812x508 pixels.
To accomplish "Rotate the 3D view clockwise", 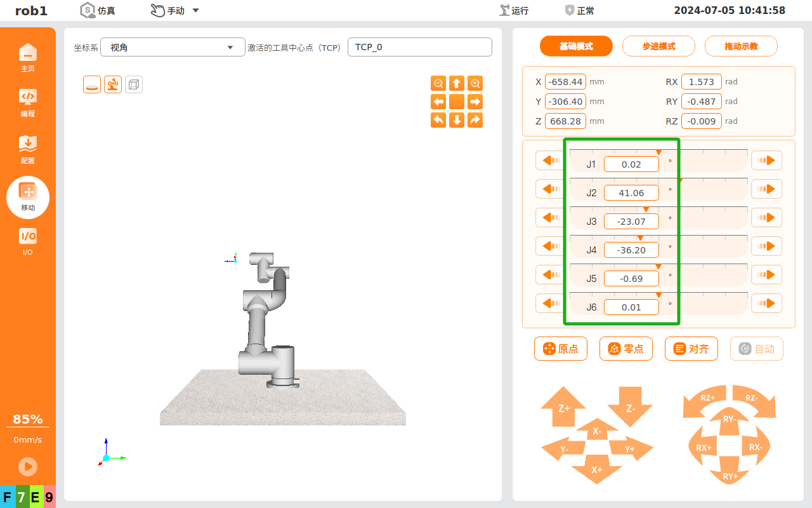I will tap(475, 120).
